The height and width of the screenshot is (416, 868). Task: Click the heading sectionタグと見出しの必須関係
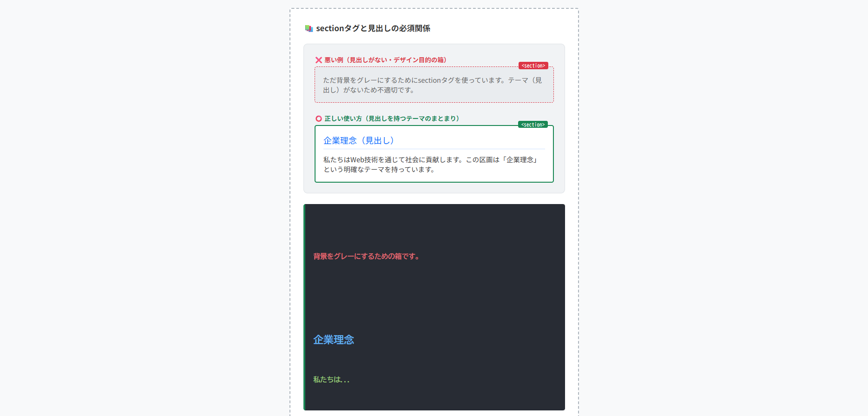[x=373, y=28]
